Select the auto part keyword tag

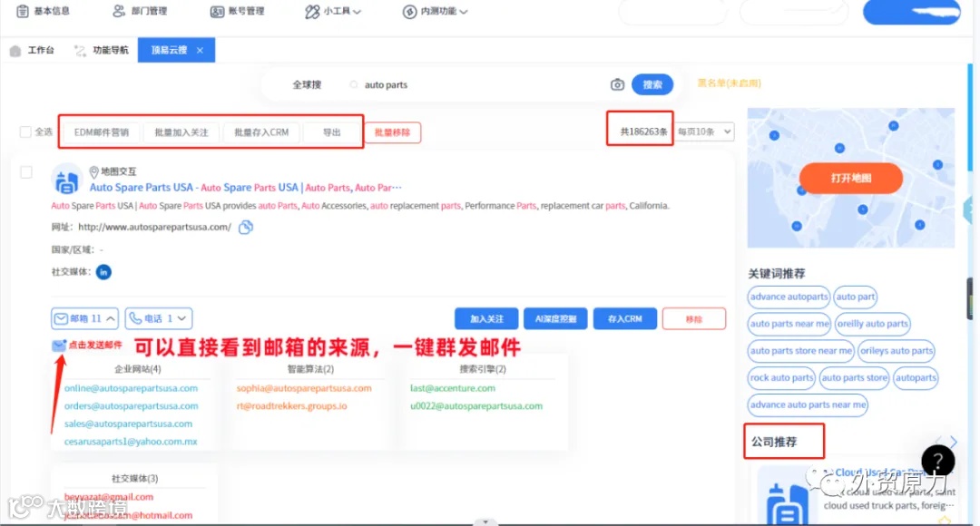point(855,297)
